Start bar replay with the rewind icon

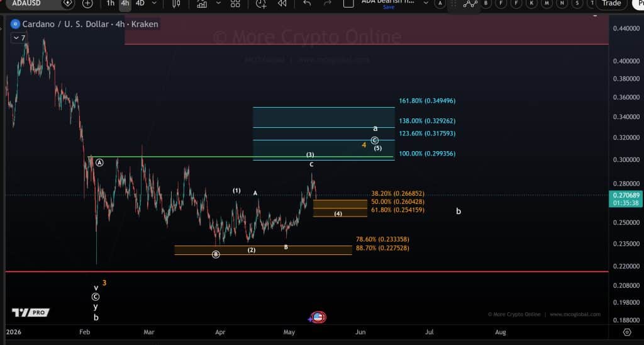[282, 4]
